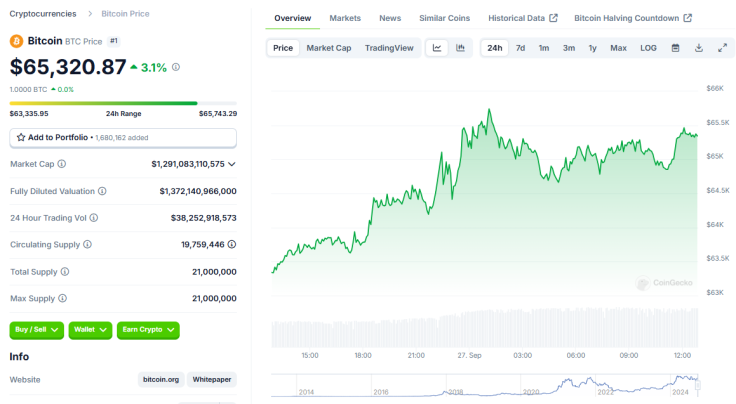Screen dimensions: 736x404
Task: Open the Earn Crypto dropdown
Action: [148, 330]
